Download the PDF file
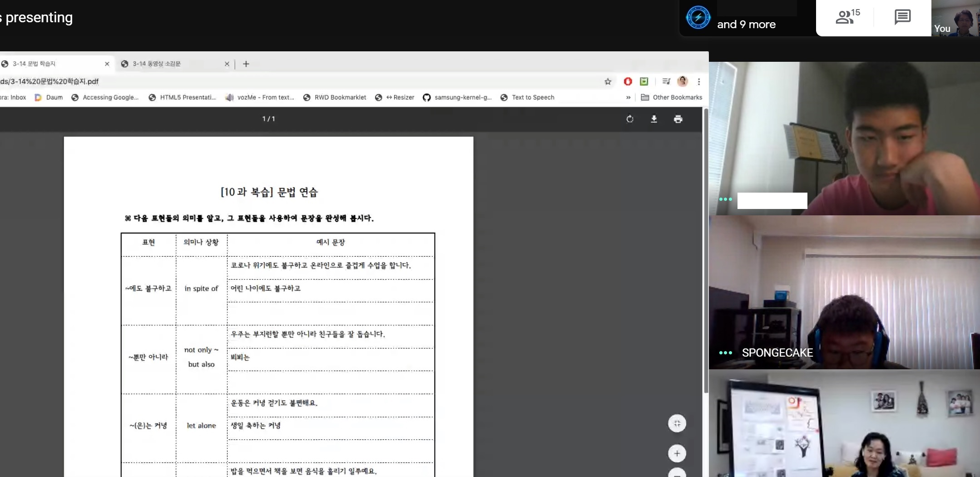The image size is (980, 477). (653, 119)
